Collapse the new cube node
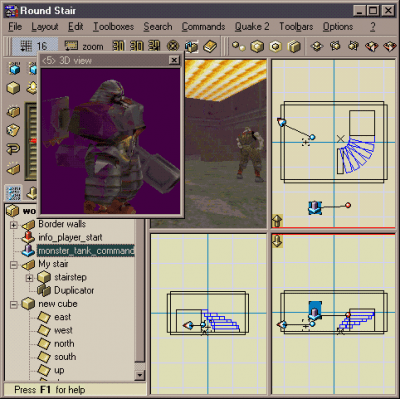This screenshot has height=399, width=400. tap(14, 305)
